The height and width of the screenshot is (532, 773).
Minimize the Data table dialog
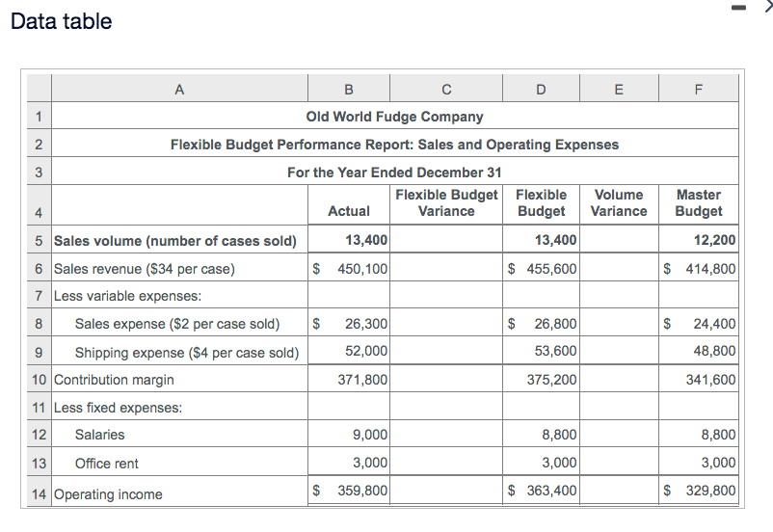[x=738, y=8]
